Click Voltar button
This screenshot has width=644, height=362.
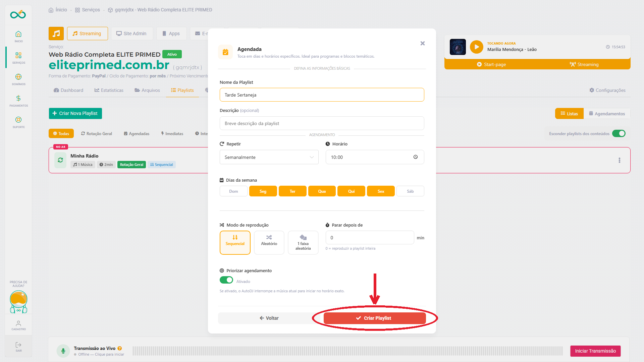(x=269, y=318)
